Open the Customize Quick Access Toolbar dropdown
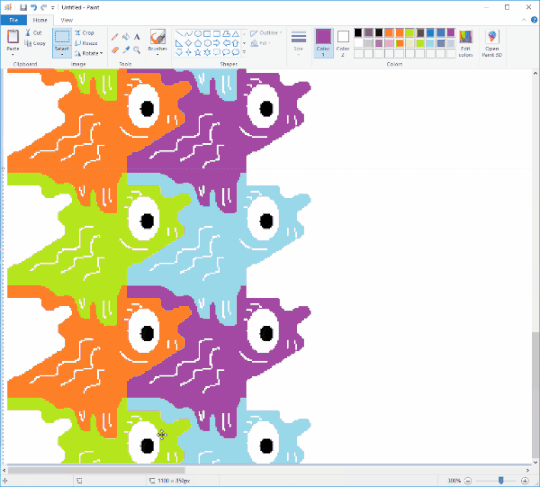Viewport: 540px width, 487px height. tap(53, 7)
